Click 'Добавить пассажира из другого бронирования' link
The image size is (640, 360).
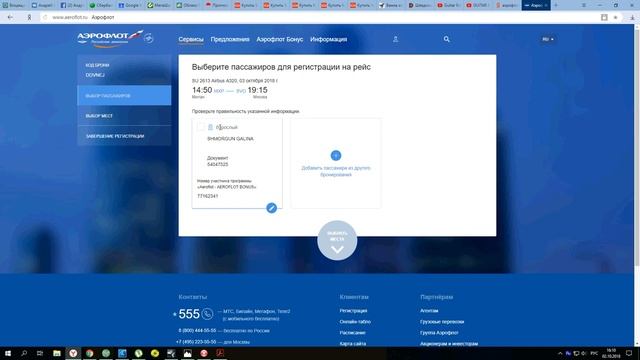[x=336, y=171]
